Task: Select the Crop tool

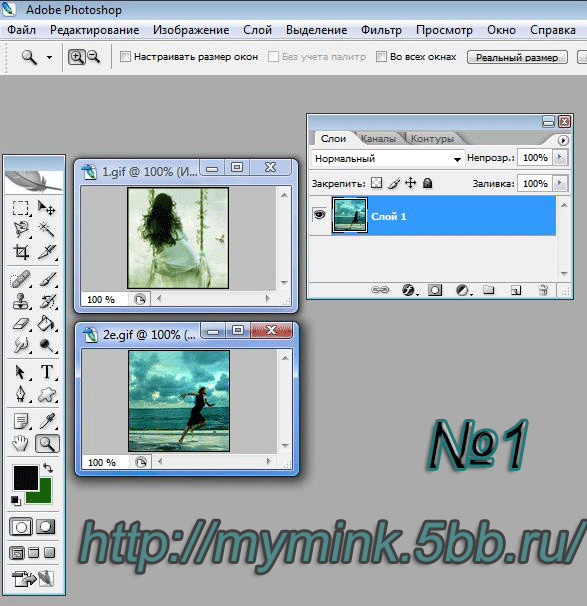Action: coord(21,252)
